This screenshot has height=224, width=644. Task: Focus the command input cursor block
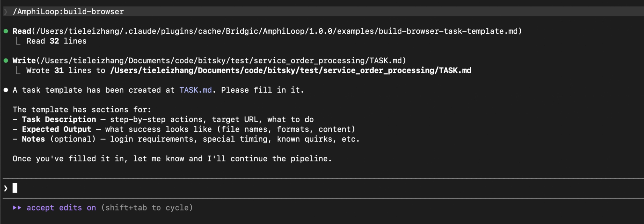[x=15, y=188]
